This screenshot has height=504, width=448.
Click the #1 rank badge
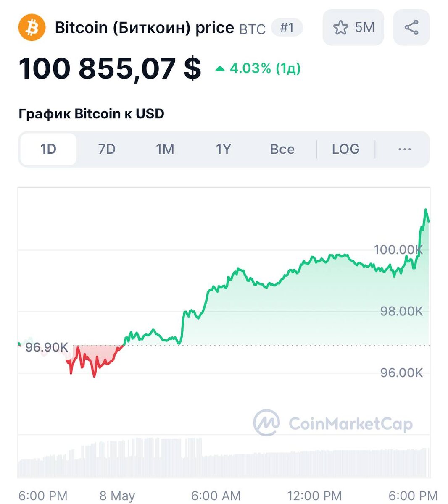pyautogui.click(x=287, y=28)
